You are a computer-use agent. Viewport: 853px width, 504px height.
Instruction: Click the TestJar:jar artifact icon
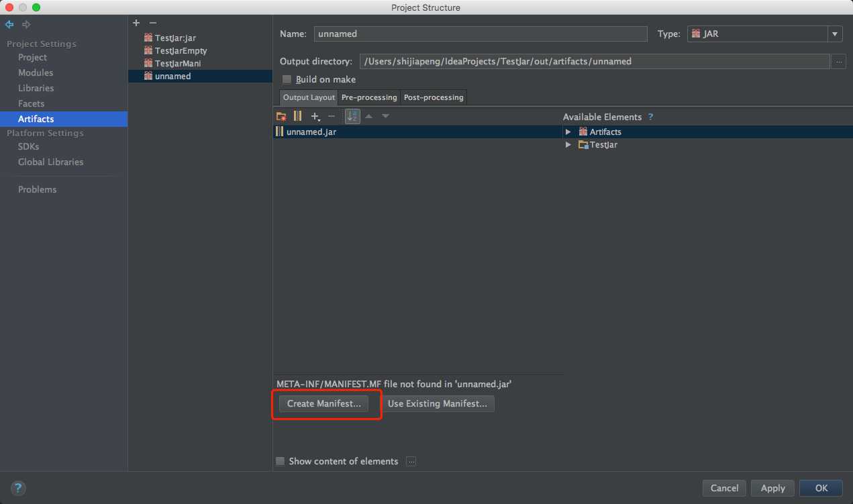(x=148, y=38)
